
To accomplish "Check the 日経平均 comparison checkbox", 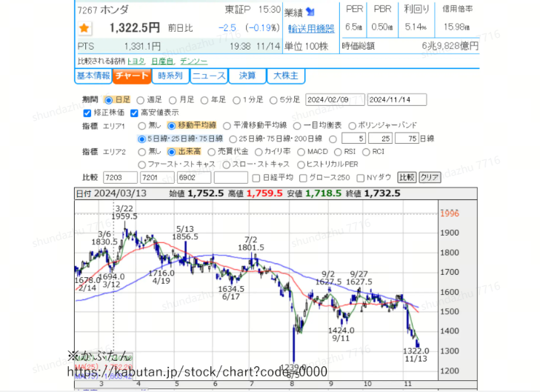I will click(256, 178).
